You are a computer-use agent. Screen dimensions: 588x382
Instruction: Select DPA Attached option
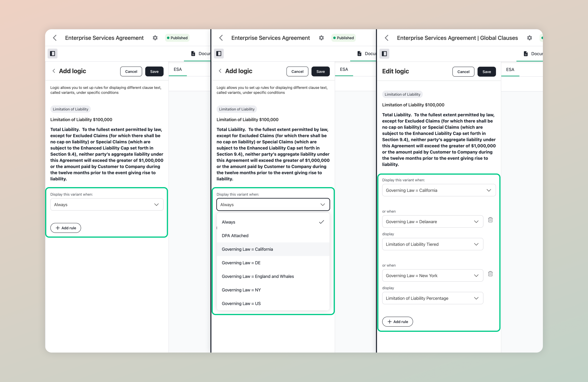[x=273, y=236]
